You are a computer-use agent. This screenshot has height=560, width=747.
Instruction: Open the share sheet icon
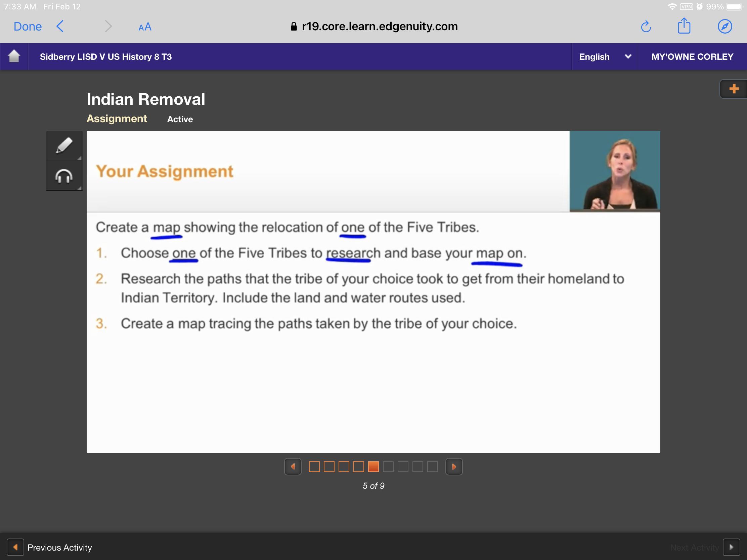[684, 26]
